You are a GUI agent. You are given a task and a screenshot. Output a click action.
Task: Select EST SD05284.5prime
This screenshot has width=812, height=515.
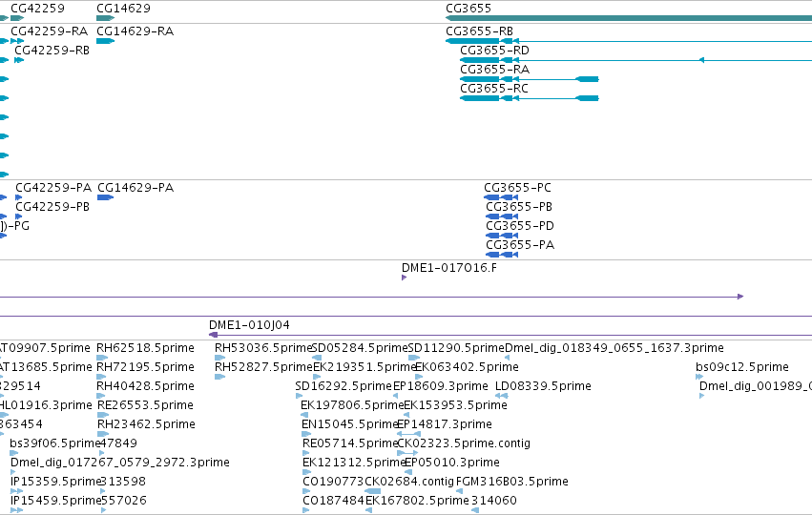click(360, 348)
